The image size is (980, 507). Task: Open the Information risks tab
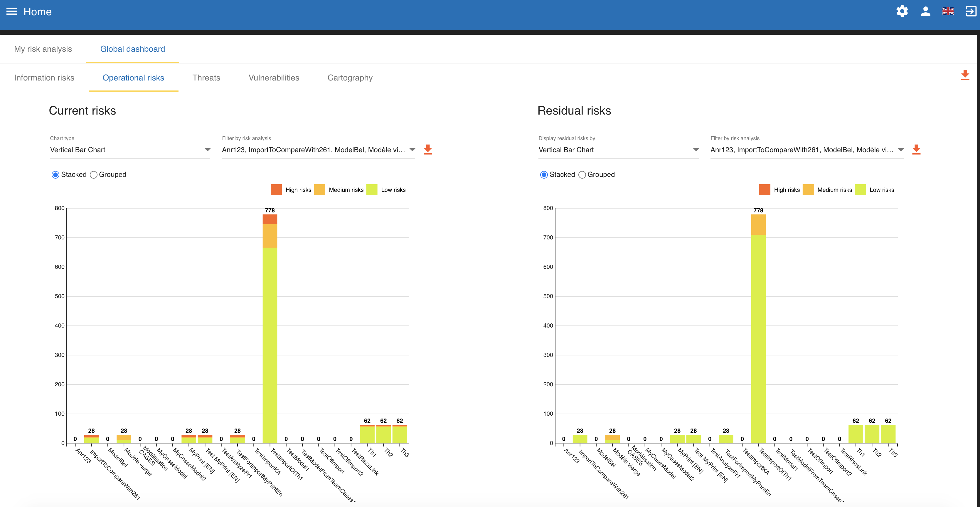click(x=44, y=78)
